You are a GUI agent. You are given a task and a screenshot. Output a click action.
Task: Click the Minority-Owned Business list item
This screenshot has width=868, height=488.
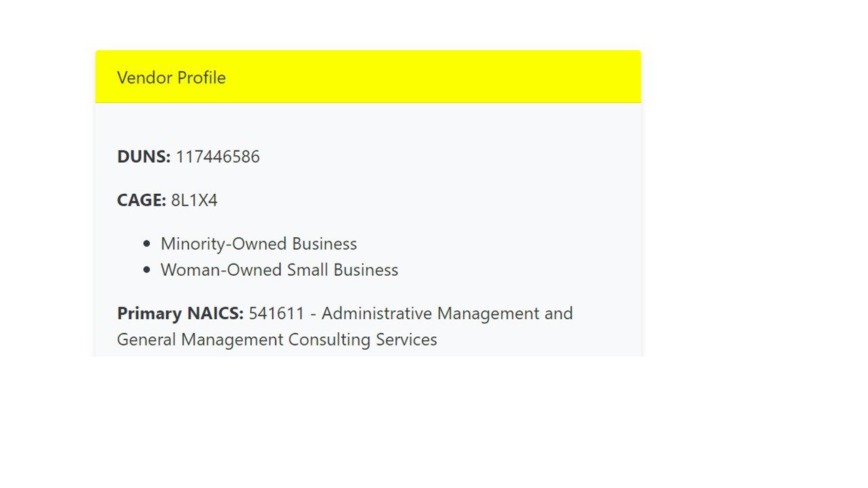(258, 243)
